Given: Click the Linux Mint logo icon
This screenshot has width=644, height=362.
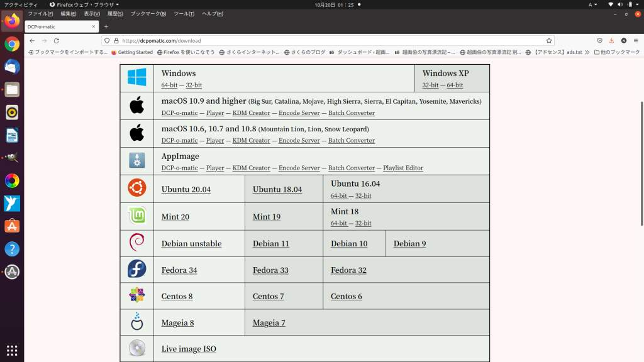Looking at the screenshot, I should coord(136,216).
